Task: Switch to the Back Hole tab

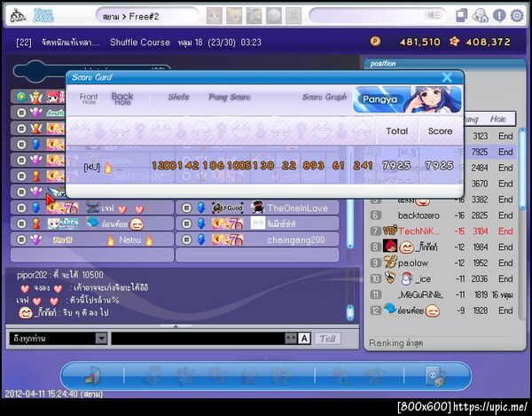Action: 122,98
